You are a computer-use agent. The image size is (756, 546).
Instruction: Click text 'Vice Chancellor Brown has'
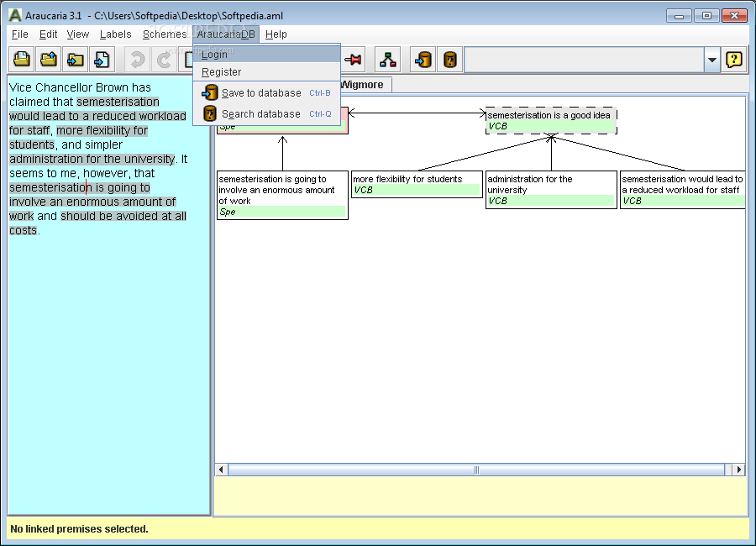click(x=80, y=87)
